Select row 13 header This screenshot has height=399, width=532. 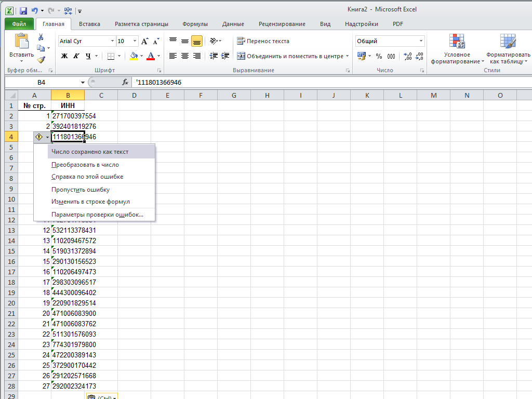[11, 230]
